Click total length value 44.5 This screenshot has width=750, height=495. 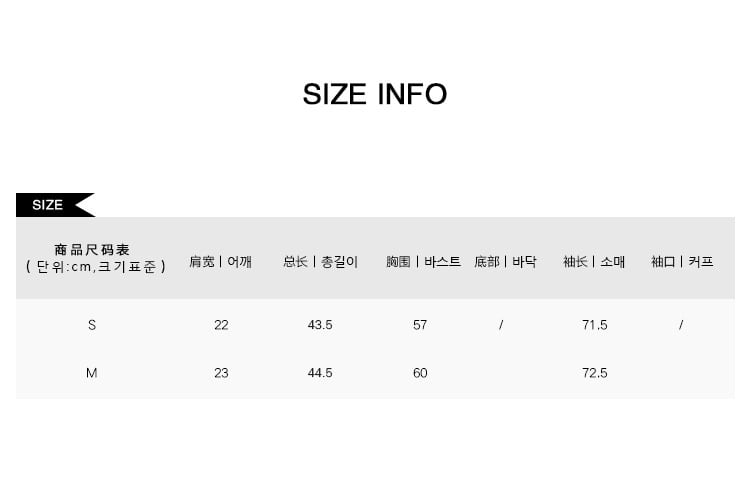[320, 373]
